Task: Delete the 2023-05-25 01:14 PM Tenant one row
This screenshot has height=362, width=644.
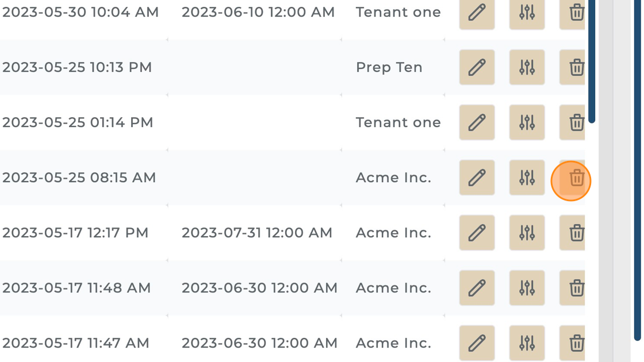Action: [575, 122]
